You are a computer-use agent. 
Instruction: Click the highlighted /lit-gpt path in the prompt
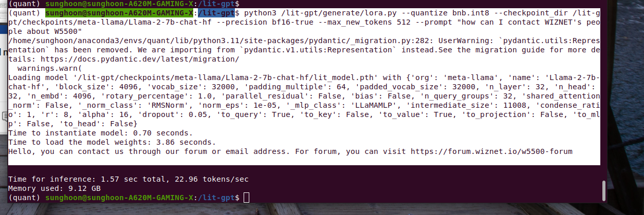(216, 12)
